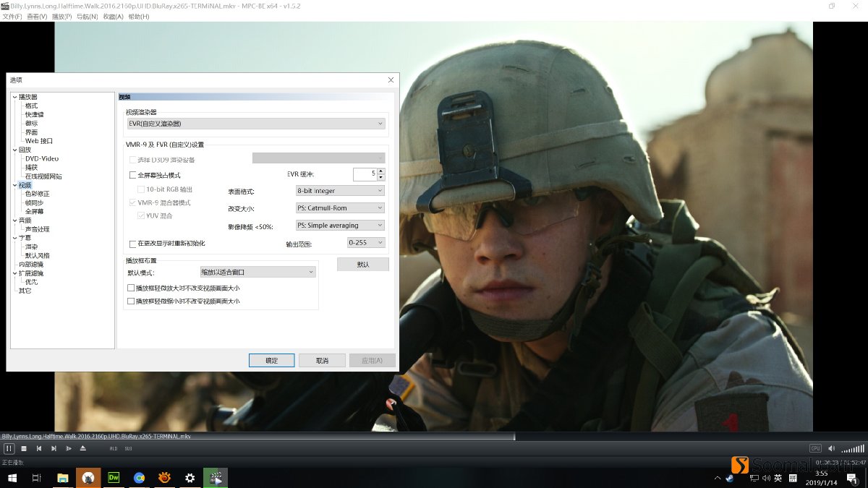Skip to the next file

tap(54, 448)
